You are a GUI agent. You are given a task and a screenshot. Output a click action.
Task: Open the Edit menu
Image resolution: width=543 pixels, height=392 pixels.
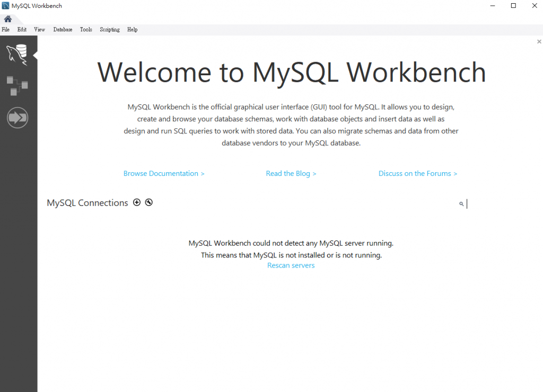22,30
